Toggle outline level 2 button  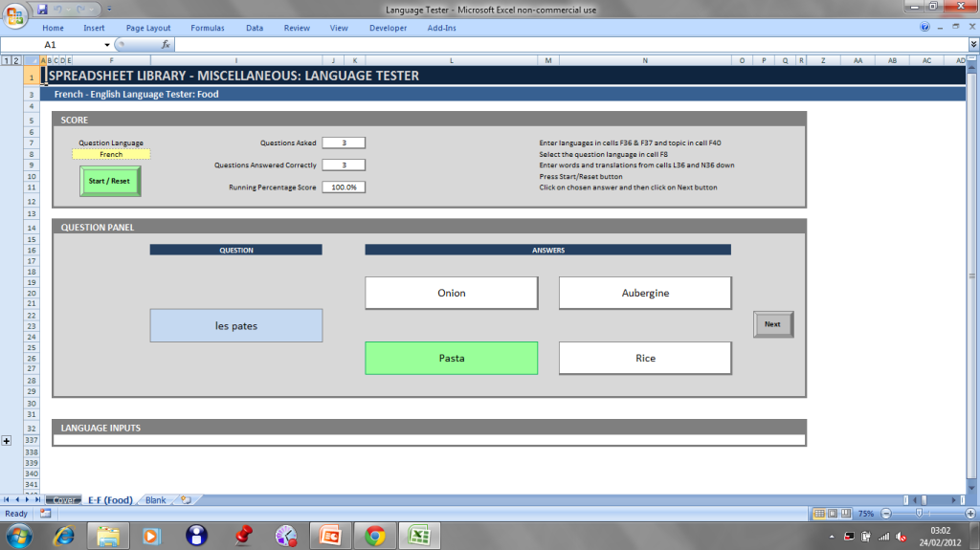[x=15, y=61]
